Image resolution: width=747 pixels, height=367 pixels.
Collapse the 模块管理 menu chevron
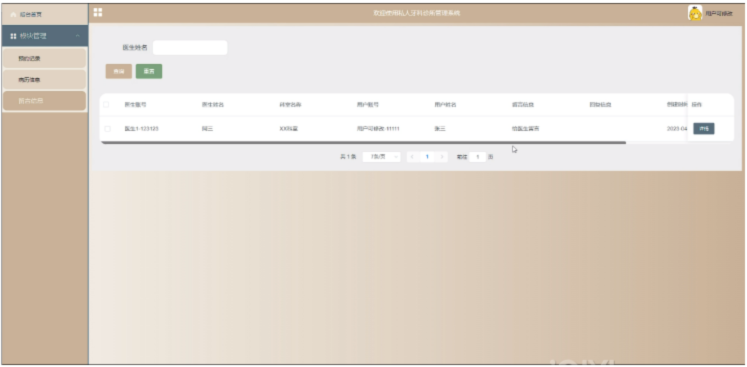tap(78, 36)
